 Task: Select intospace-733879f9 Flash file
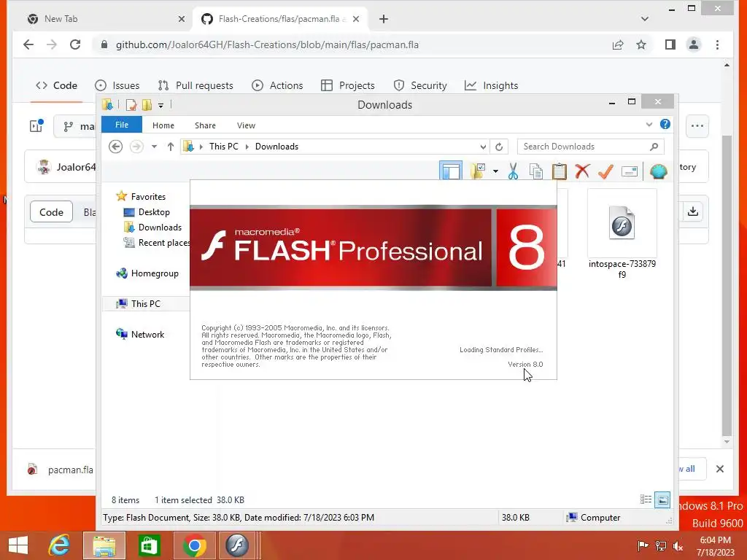point(622,234)
